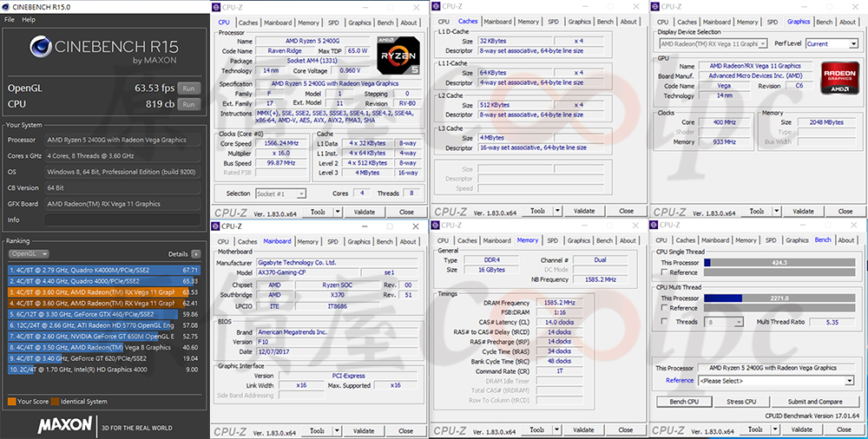Run the OpenGL benchmark in Cinebench
This screenshot has height=439, width=868.
pos(188,88)
